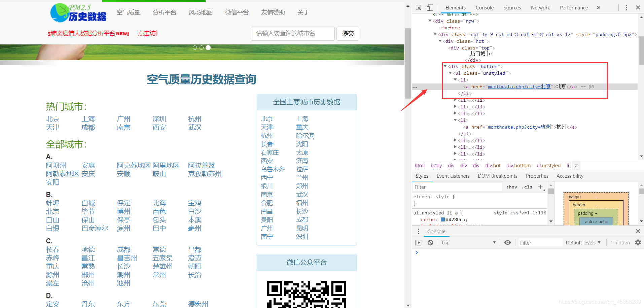The width and height of the screenshot is (644, 308).
Task: Close the Console drawer
Action: point(638,231)
